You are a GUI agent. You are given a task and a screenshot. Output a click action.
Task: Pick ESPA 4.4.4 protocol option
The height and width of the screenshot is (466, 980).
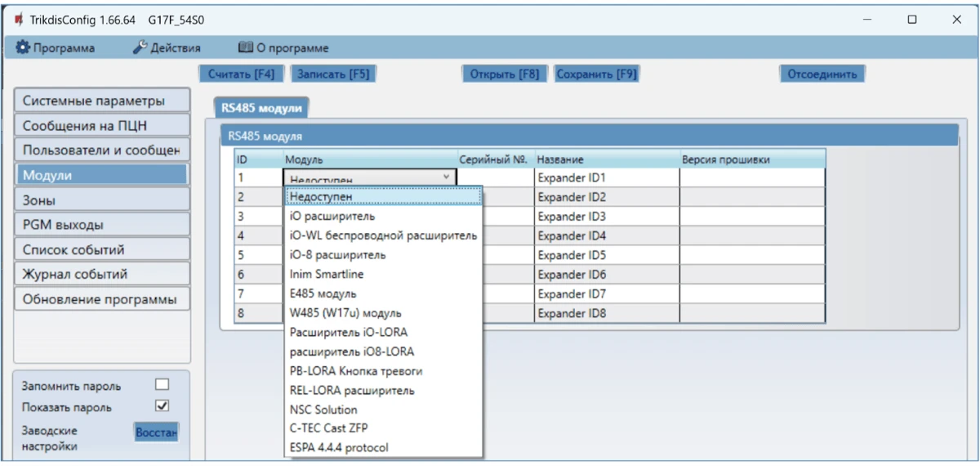pos(339,447)
